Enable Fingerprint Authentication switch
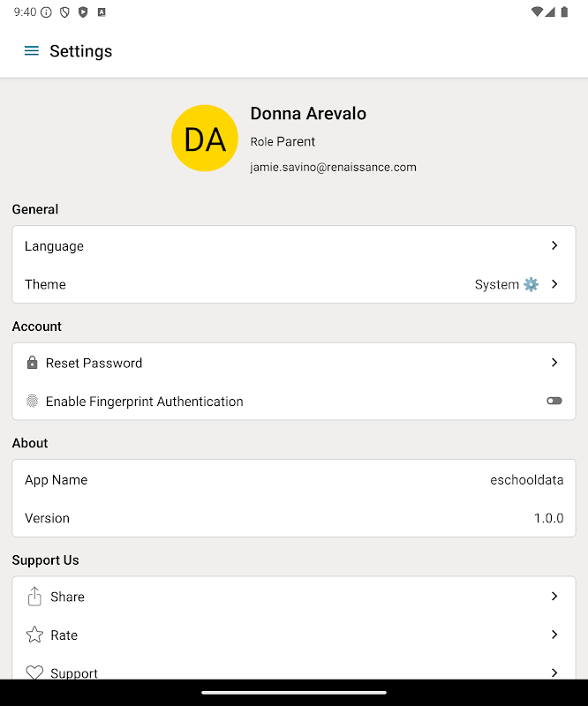 [554, 402]
